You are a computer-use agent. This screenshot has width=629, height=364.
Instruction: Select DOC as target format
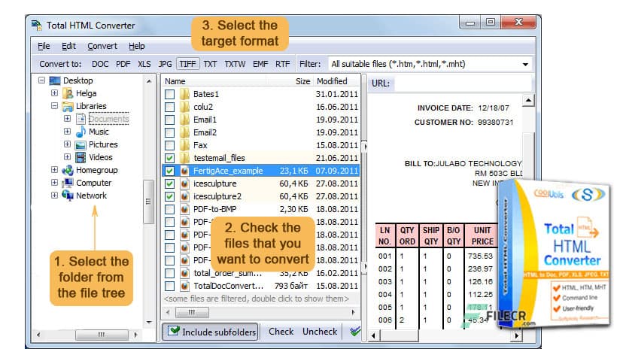pos(100,64)
